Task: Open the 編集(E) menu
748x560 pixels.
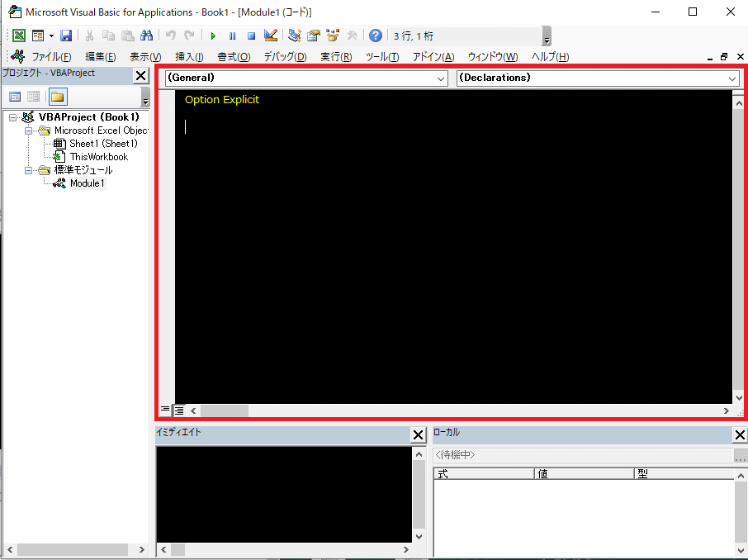Action: pyautogui.click(x=100, y=57)
